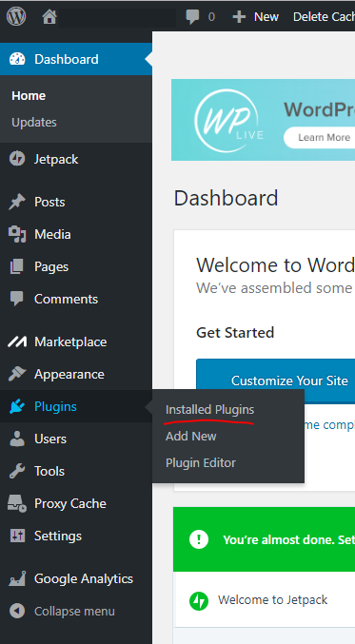
Task: Click the Comments speech bubble sidebar icon
Action: (x=17, y=299)
